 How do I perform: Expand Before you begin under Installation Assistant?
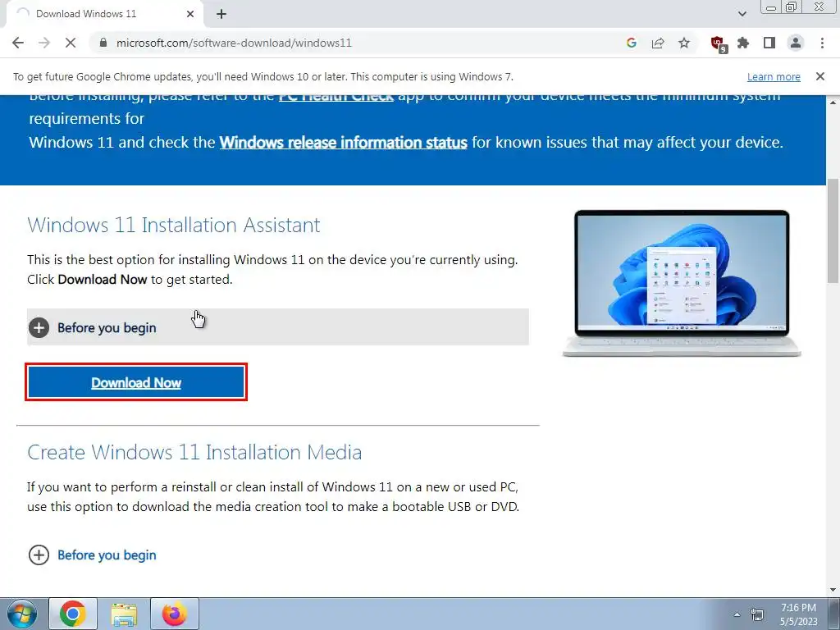click(277, 327)
